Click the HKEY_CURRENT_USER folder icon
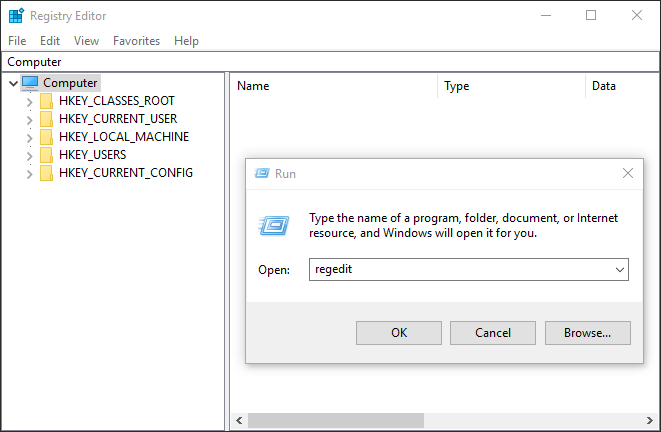 [x=46, y=119]
